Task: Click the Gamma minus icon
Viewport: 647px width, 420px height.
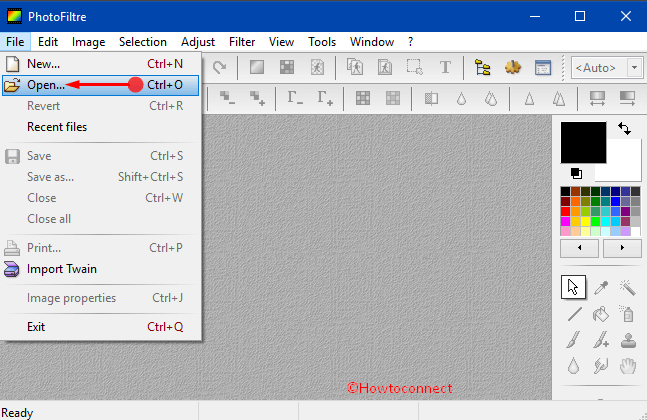Action: (295, 98)
